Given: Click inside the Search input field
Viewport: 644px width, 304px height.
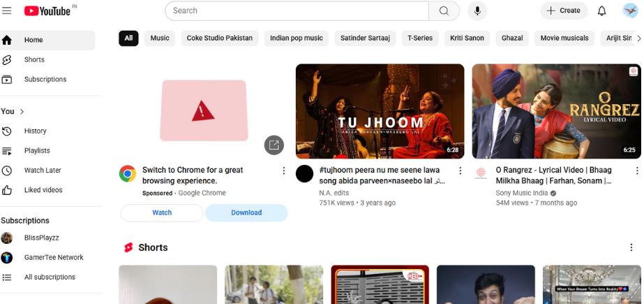Looking at the screenshot, I should [x=297, y=10].
